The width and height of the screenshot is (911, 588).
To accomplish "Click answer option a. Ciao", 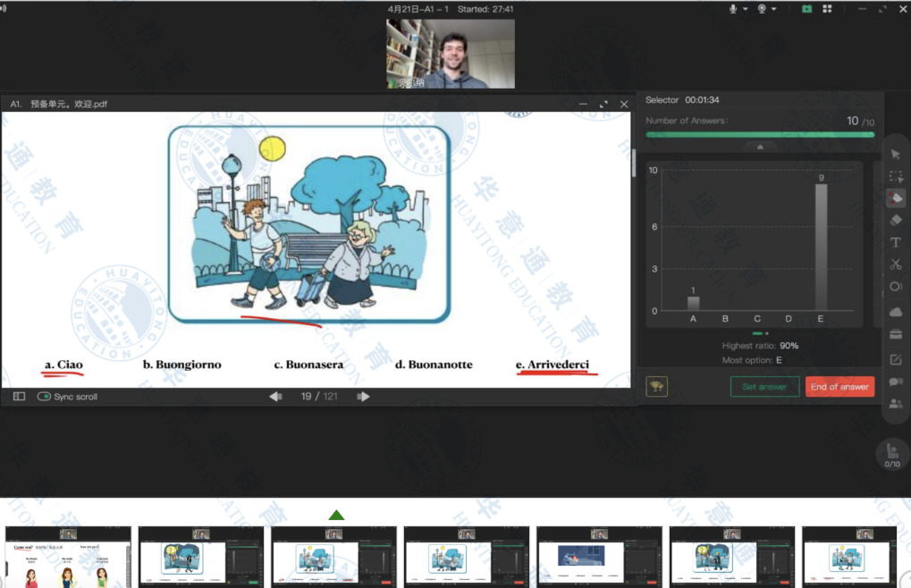I will [x=63, y=365].
